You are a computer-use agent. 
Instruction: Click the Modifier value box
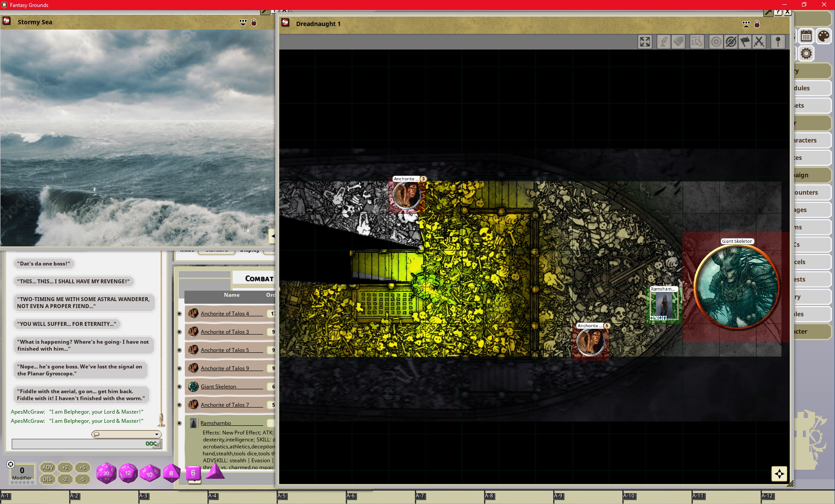tap(22, 473)
